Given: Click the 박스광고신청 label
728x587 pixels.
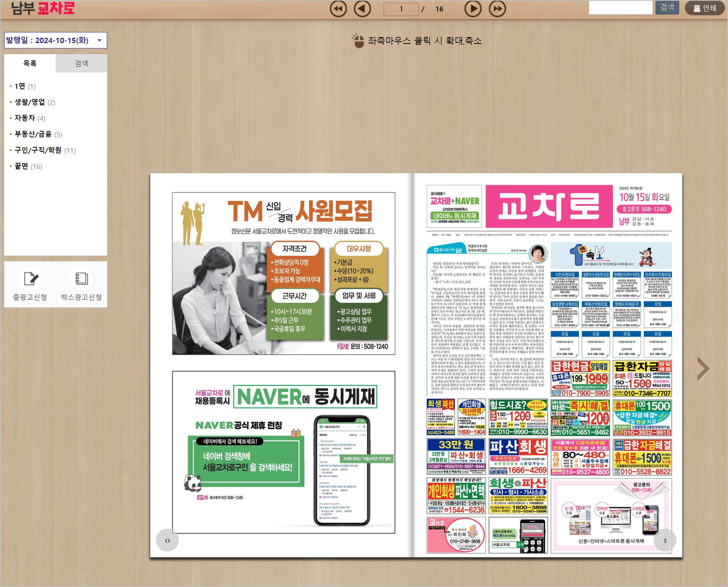Looking at the screenshot, I should coord(81,297).
